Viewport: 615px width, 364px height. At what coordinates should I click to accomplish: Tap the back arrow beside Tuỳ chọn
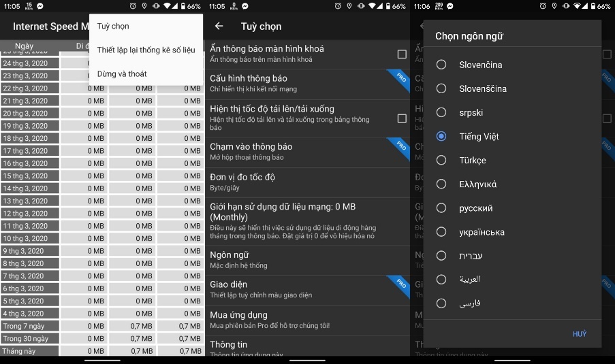(x=219, y=27)
